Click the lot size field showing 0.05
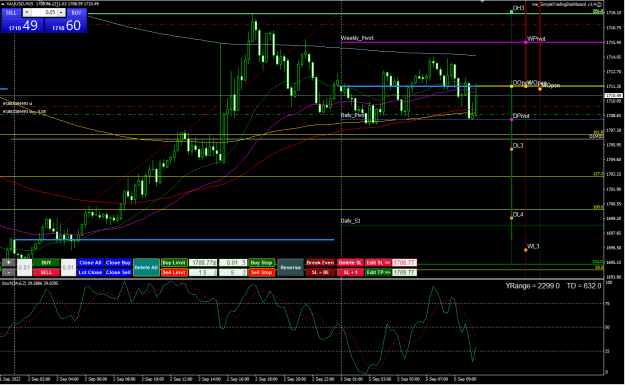Image resolution: width=625 pixels, height=385 pixels. (44, 13)
